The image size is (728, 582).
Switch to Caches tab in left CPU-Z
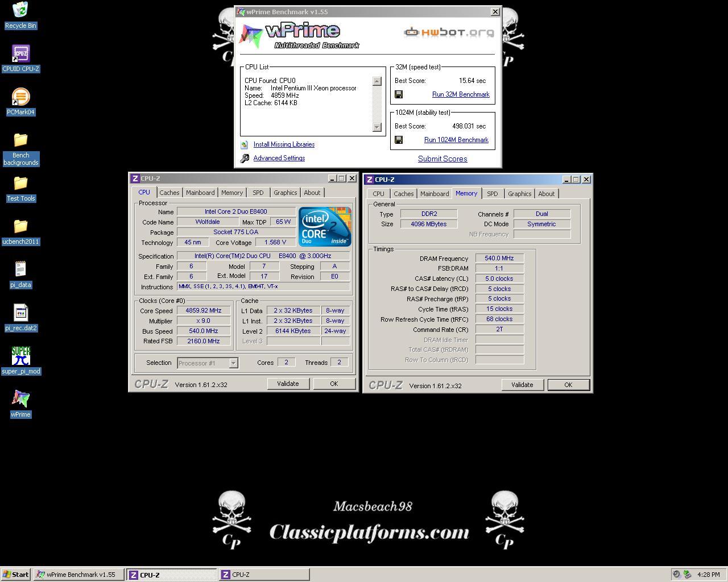click(x=169, y=193)
